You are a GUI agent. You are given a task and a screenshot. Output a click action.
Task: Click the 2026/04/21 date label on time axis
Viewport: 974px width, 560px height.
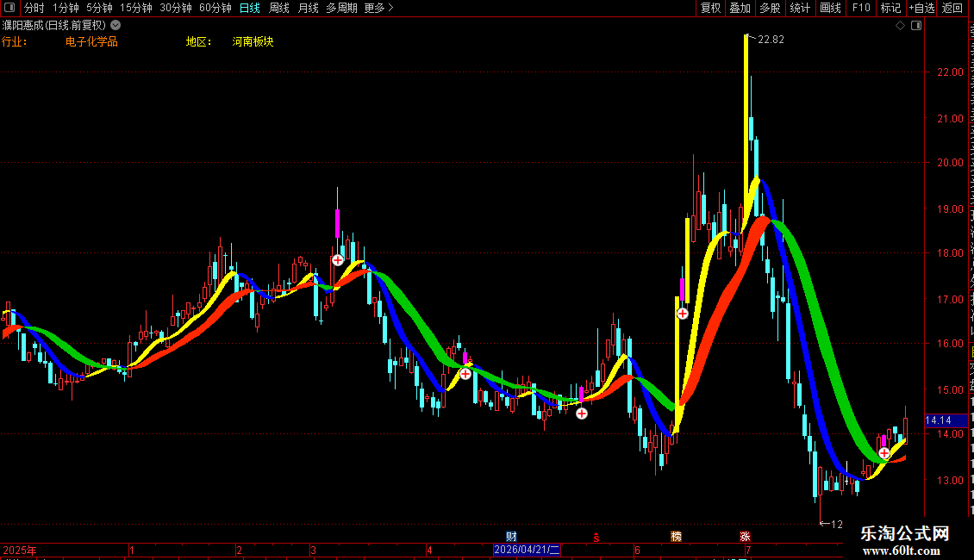527,550
